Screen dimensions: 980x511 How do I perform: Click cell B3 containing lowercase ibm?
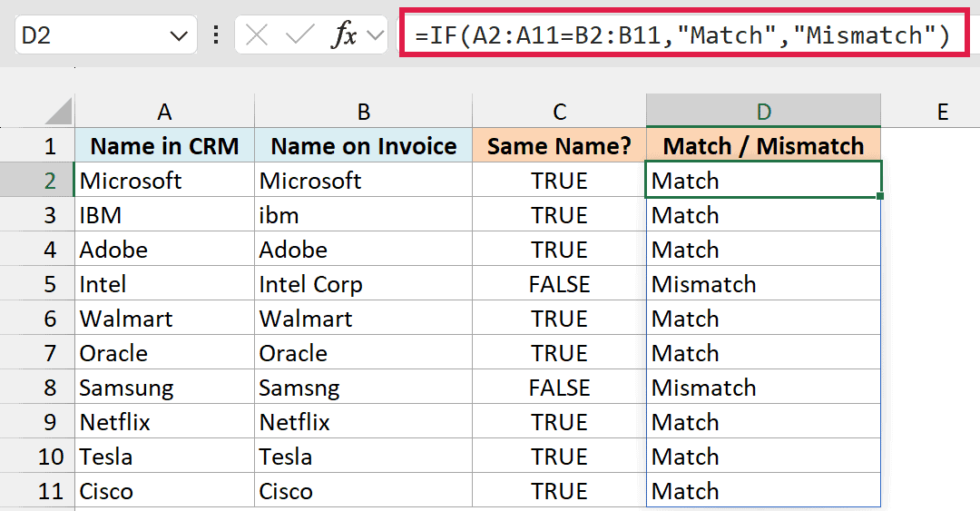pos(363,214)
